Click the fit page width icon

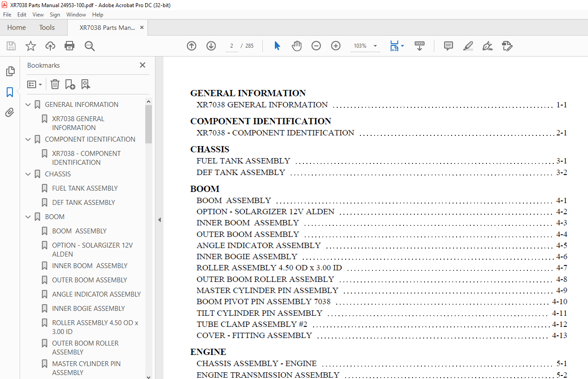394,46
